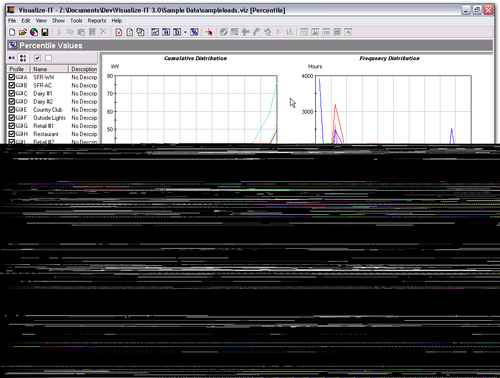Uncheck profile B SFR-AC checkbox
Screen dimensions: 500x378
12,85
